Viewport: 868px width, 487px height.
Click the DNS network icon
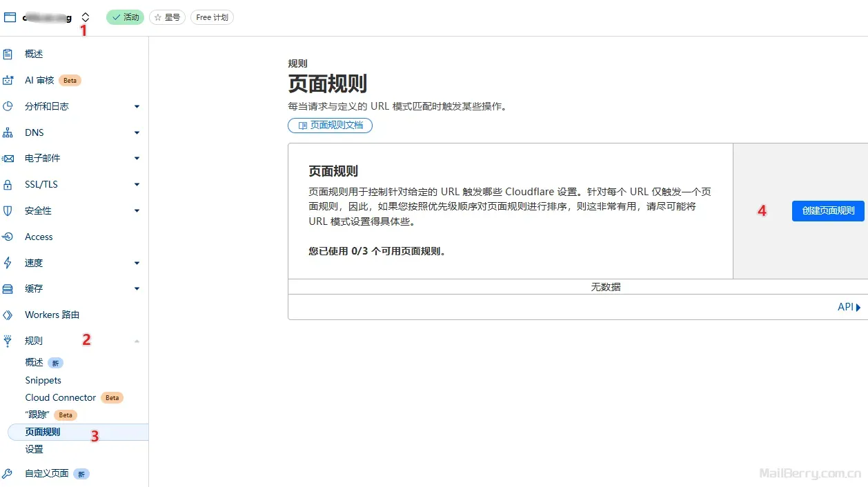(8, 132)
